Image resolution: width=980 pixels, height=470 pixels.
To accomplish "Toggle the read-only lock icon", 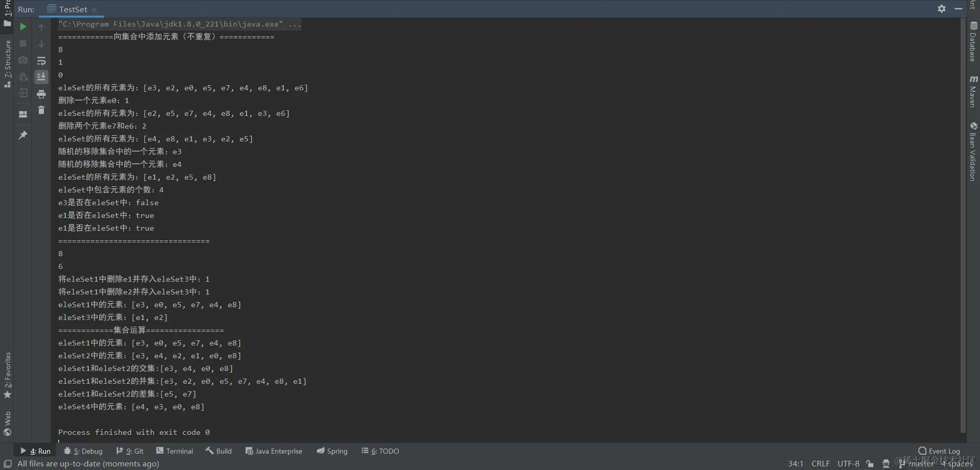I will [x=870, y=464].
